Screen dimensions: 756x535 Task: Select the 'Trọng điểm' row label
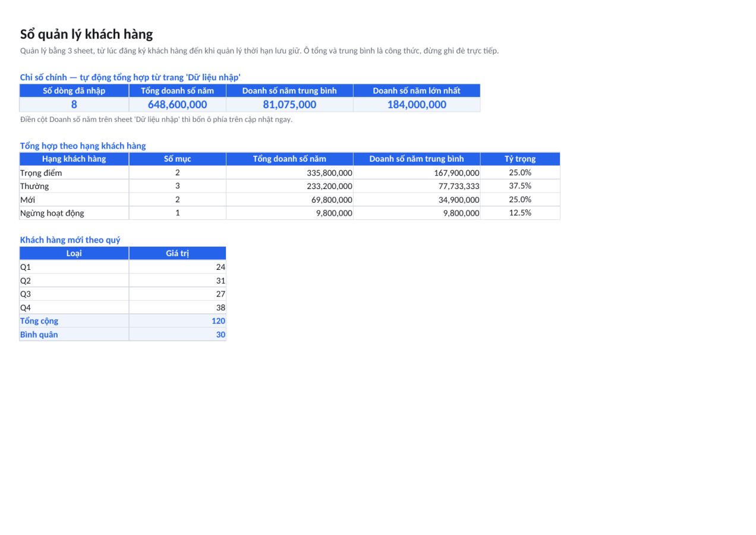(x=74, y=172)
